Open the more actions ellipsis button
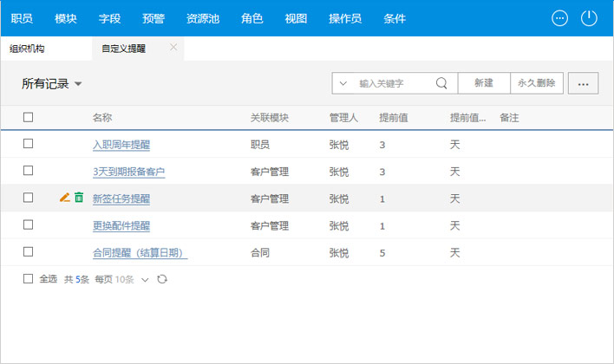Image resolution: width=614 pixels, height=364 pixels. click(583, 83)
